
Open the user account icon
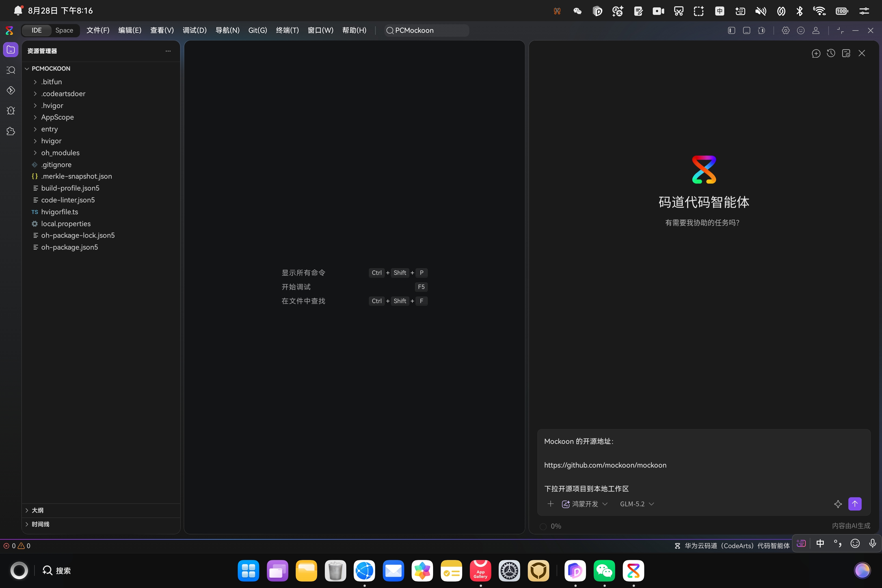tap(816, 30)
